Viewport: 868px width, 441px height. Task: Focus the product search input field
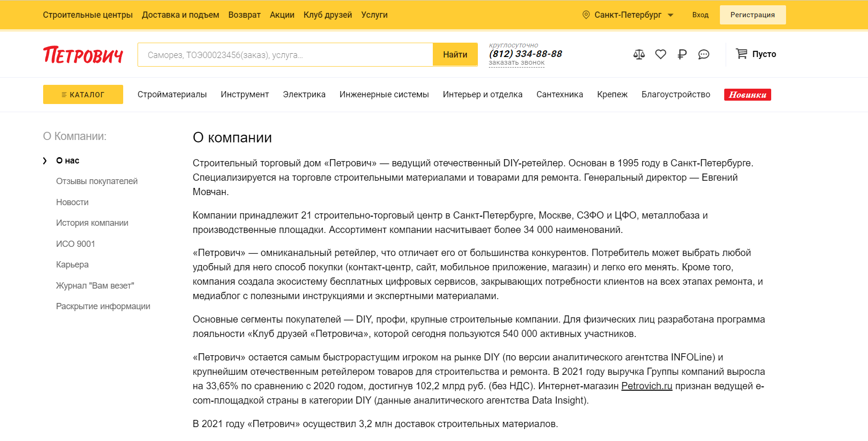pos(285,55)
